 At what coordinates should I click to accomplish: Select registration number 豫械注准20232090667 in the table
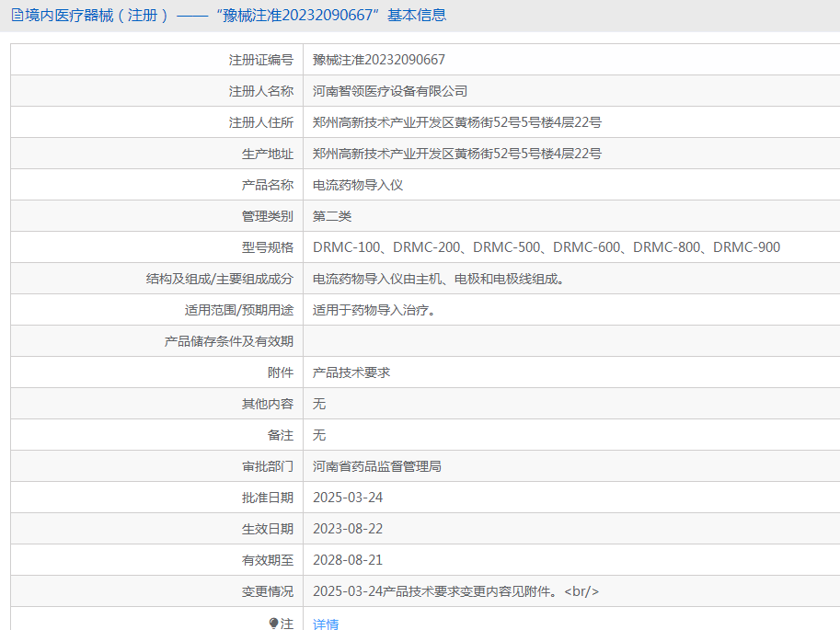point(379,60)
